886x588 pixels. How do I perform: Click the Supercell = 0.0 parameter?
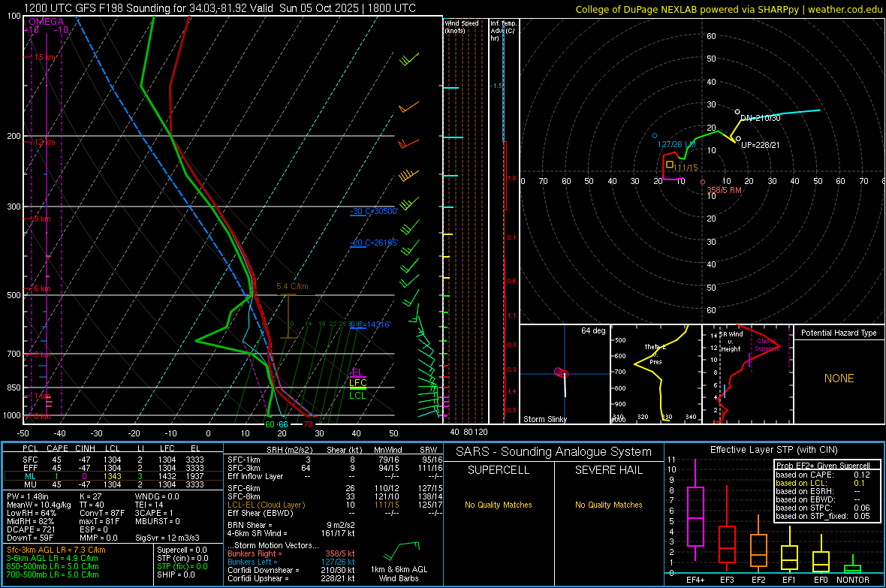pos(182,550)
